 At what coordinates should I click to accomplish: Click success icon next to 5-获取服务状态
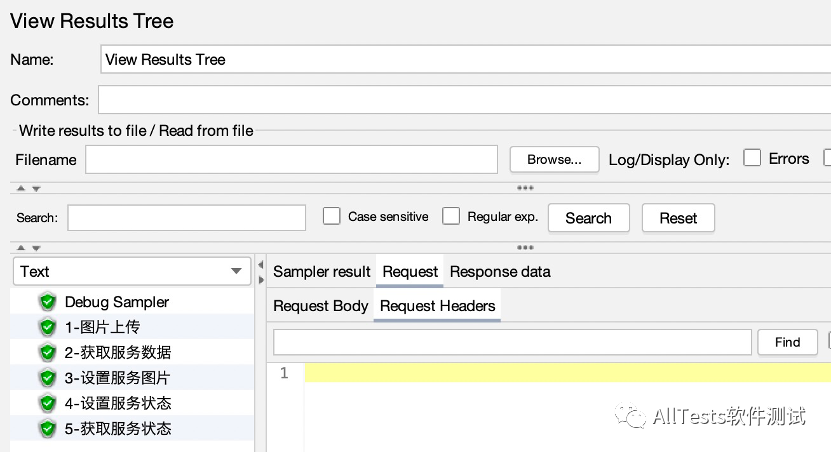[x=47, y=429]
